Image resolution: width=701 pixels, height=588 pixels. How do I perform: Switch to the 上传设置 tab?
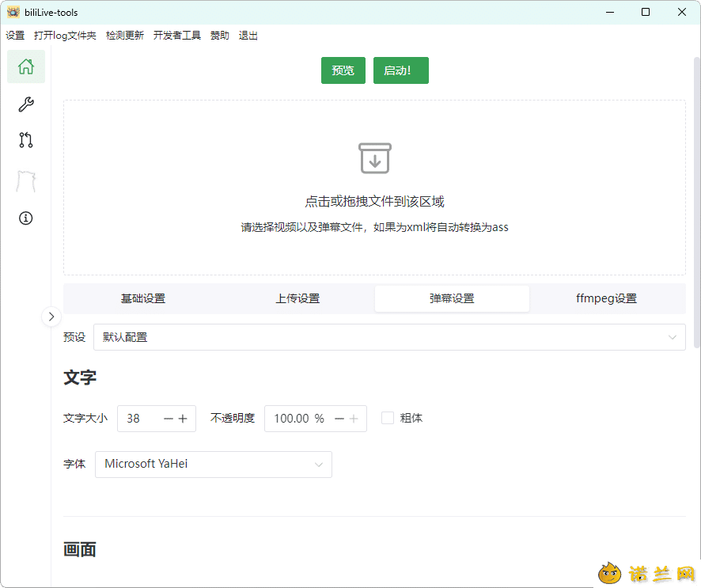click(x=297, y=298)
